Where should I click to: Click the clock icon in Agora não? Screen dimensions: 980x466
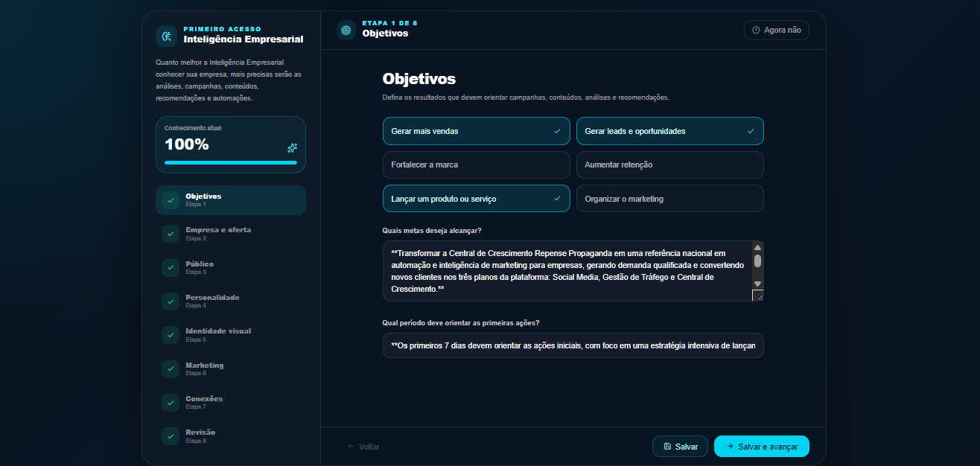(x=756, y=31)
